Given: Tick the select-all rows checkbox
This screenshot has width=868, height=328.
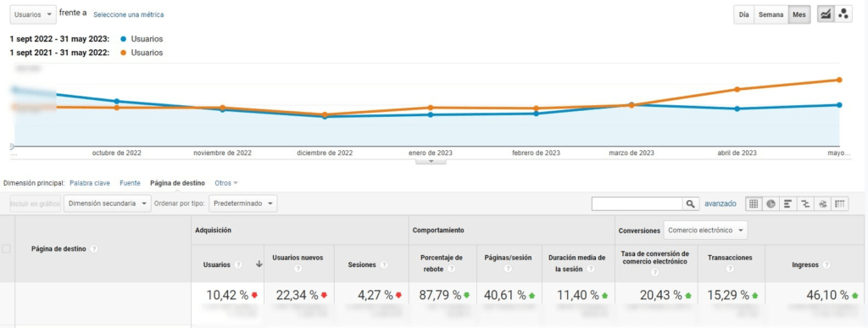Looking at the screenshot, I should point(7,249).
